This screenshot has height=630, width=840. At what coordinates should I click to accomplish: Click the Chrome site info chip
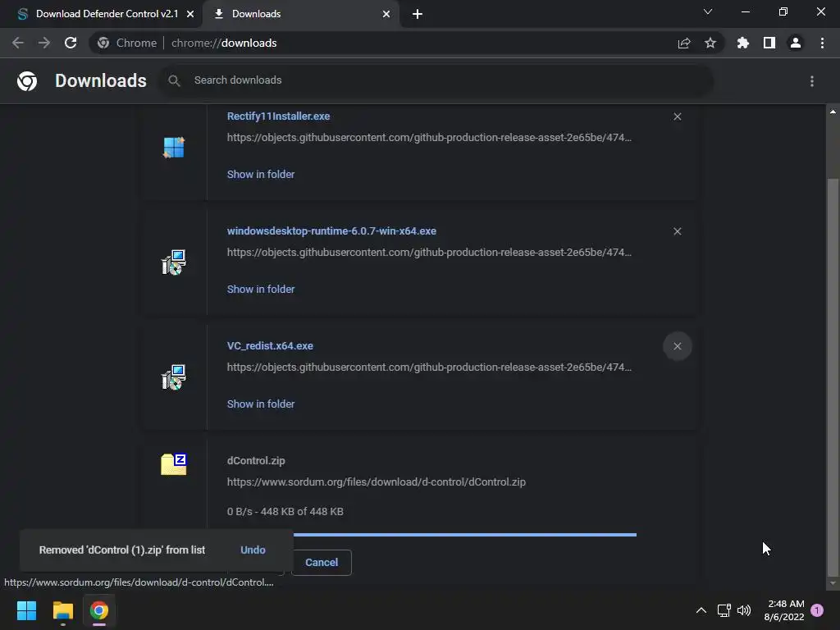(127, 43)
